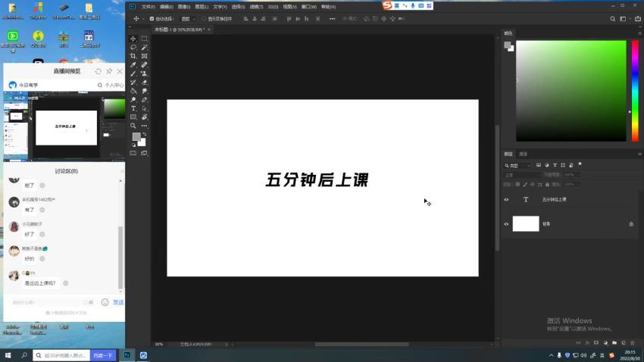The width and height of the screenshot is (644, 362).
Task: Open the 文件 menu
Action: (x=148, y=7)
